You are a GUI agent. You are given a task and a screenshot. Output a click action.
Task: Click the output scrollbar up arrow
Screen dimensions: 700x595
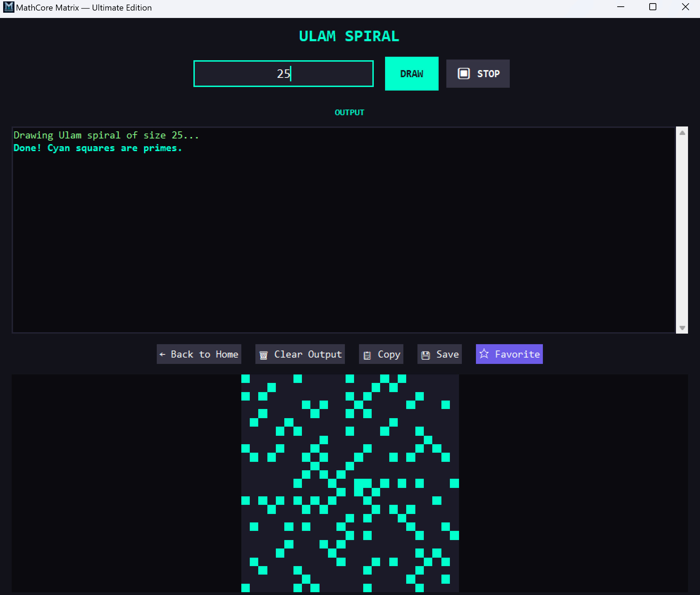point(682,133)
